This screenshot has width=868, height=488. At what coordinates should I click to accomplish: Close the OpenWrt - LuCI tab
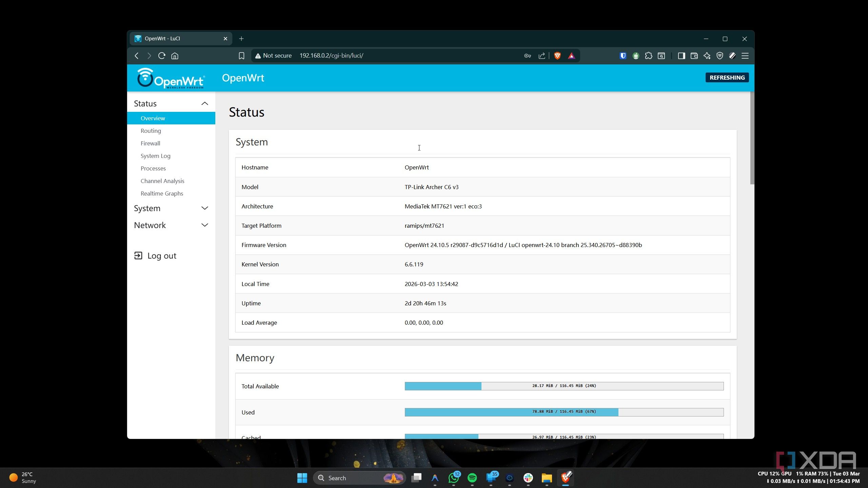pos(225,39)
